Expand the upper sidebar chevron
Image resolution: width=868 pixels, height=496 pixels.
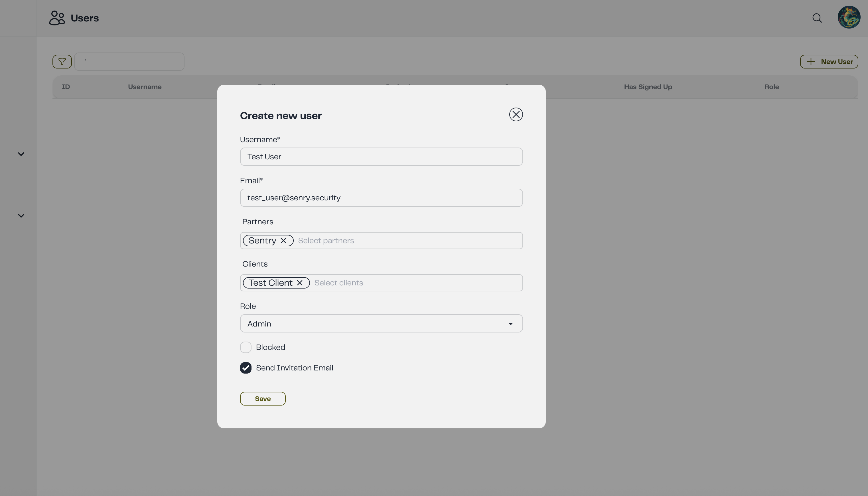pos(21,154)
